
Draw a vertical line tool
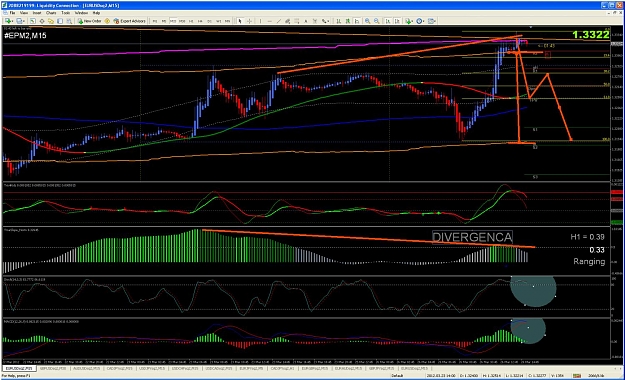click(x=260, y=21)
